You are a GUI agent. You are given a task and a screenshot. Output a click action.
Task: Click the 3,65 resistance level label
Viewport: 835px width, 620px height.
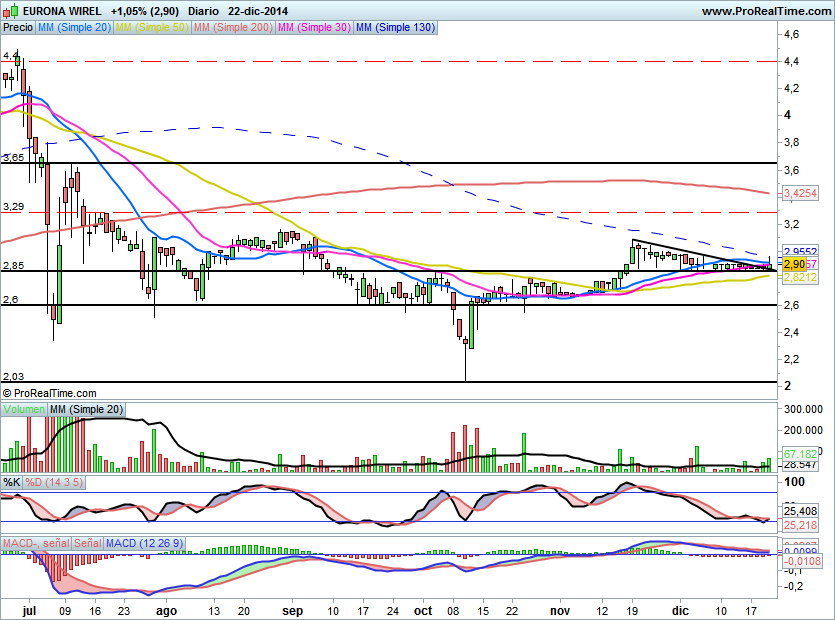tap(13, 158)
